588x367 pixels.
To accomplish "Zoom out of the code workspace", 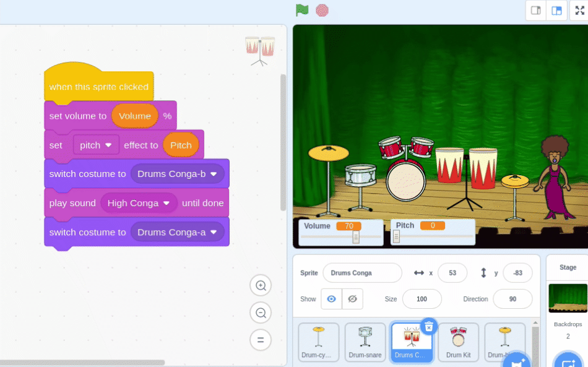I will (261, 313).
